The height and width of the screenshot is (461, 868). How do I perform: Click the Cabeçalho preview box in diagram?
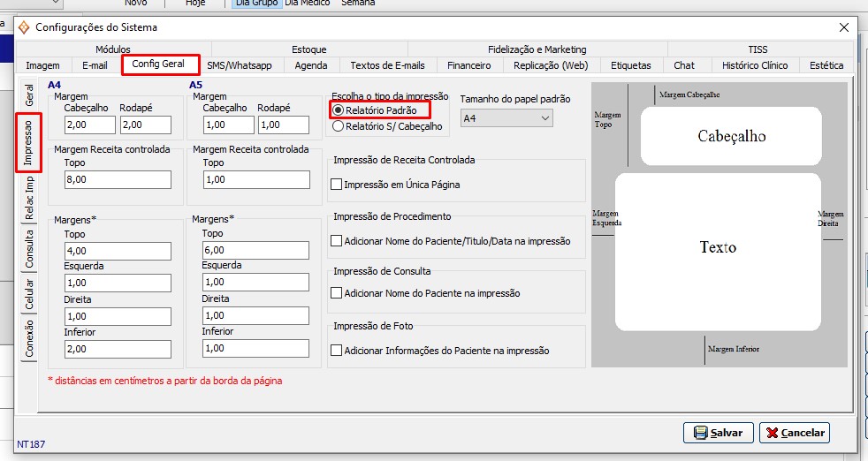pyautogui.click(x=731, y=136)
